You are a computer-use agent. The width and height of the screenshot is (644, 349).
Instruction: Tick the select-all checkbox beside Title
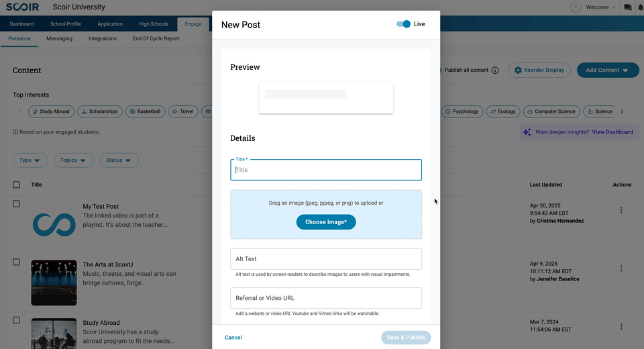17,185
